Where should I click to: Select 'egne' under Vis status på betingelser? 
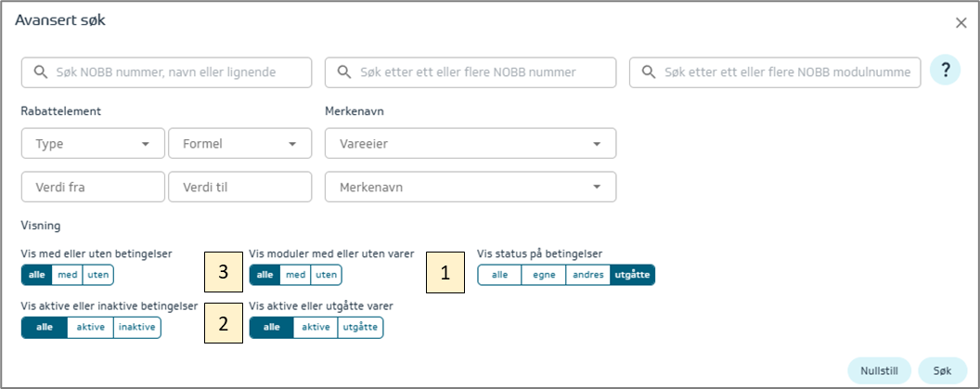click(544, 275)
